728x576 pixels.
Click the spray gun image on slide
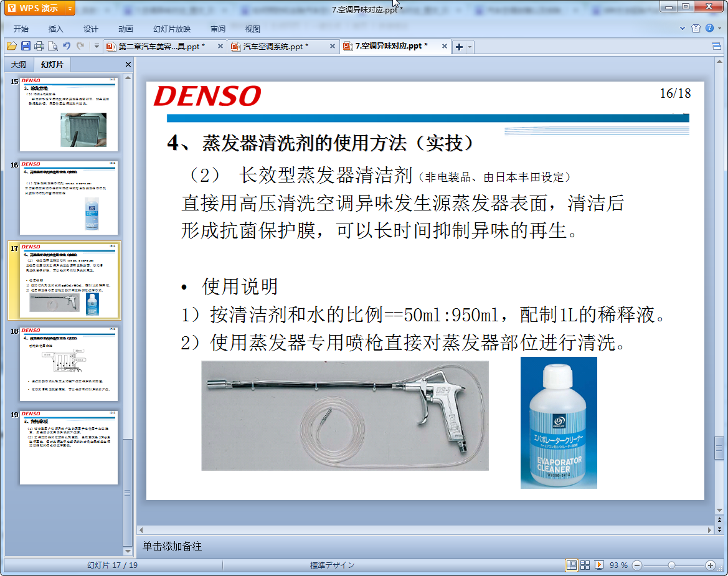pyautogui.click(x=345, y=416)
